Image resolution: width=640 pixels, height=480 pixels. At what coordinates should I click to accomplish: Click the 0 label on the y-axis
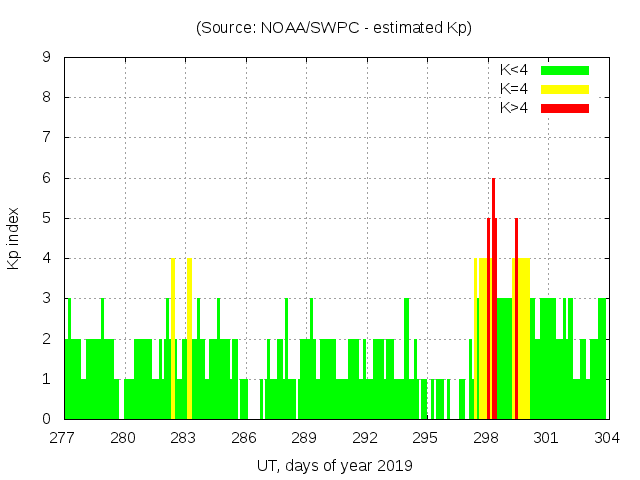coord(47,419)
